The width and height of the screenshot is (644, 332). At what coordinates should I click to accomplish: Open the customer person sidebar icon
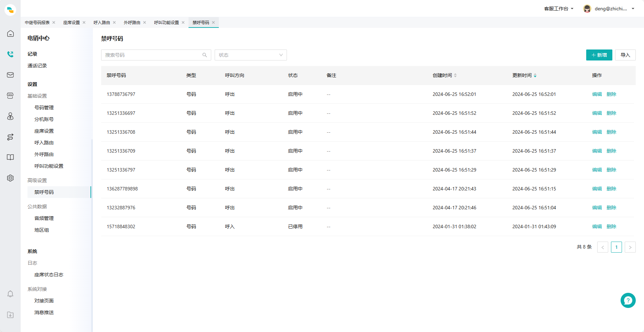(10, 116)
